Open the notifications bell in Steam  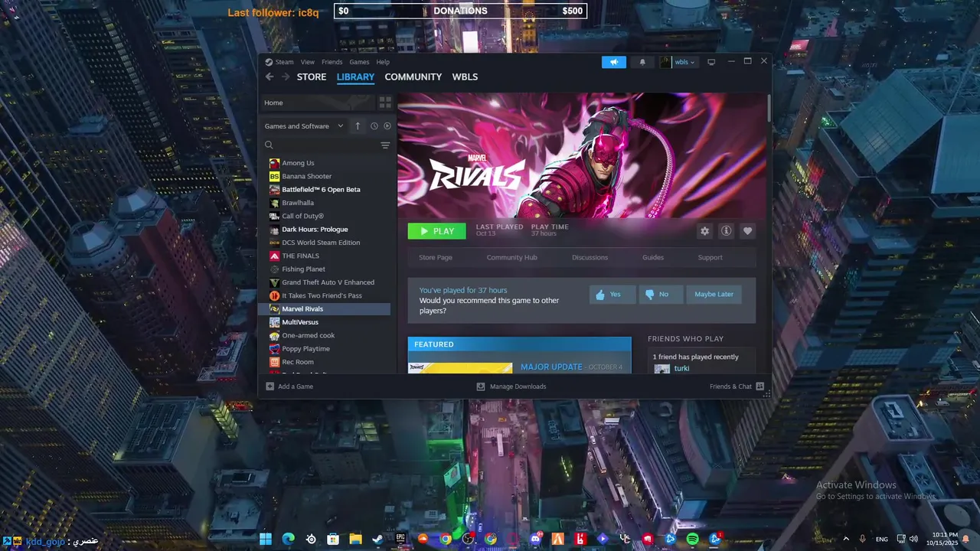tap(642, 62)
